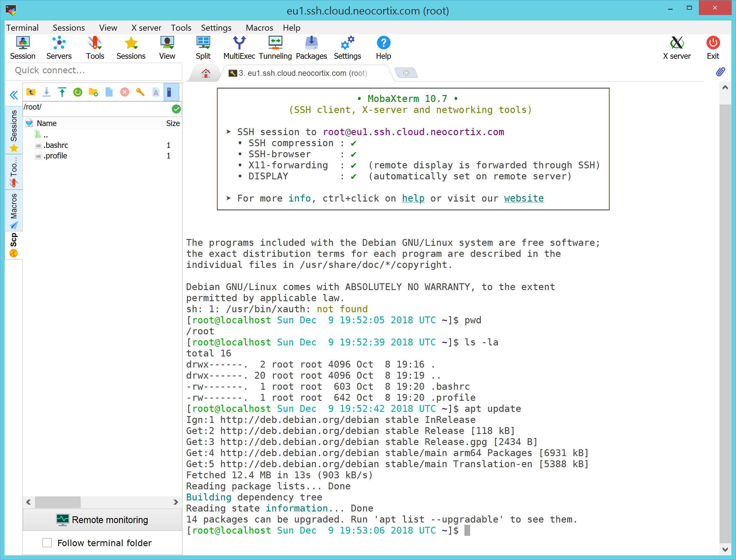Open file permissions key icon
The image size is (736, 560).
[x=140, y=92]
